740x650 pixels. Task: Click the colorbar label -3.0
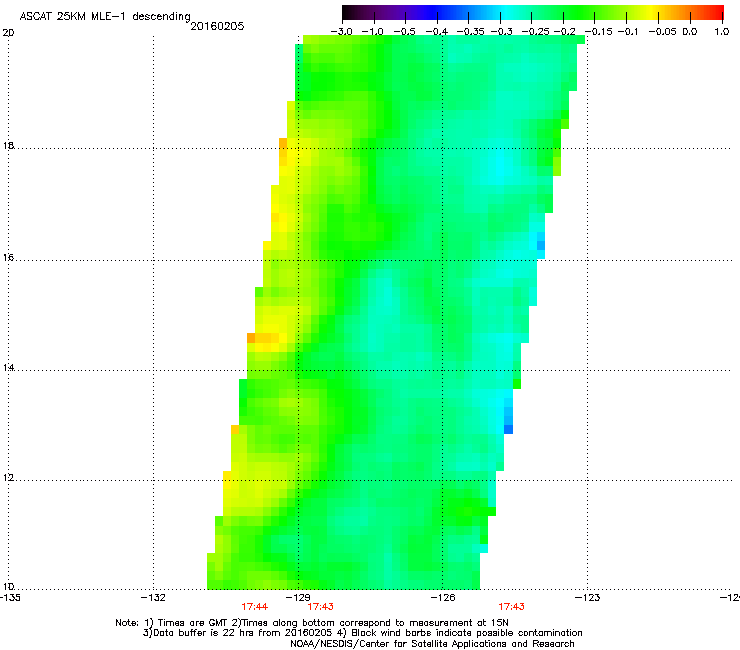tap(342, 32)
